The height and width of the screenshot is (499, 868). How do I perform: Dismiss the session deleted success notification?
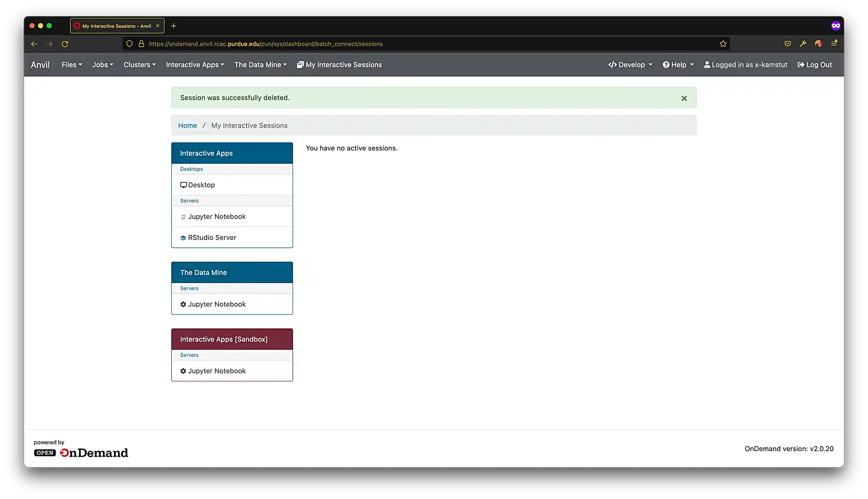(x=684, y=98)
